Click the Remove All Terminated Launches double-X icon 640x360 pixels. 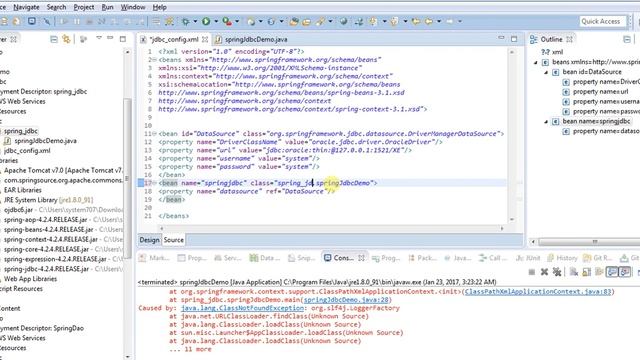click(x=557, y=272)
